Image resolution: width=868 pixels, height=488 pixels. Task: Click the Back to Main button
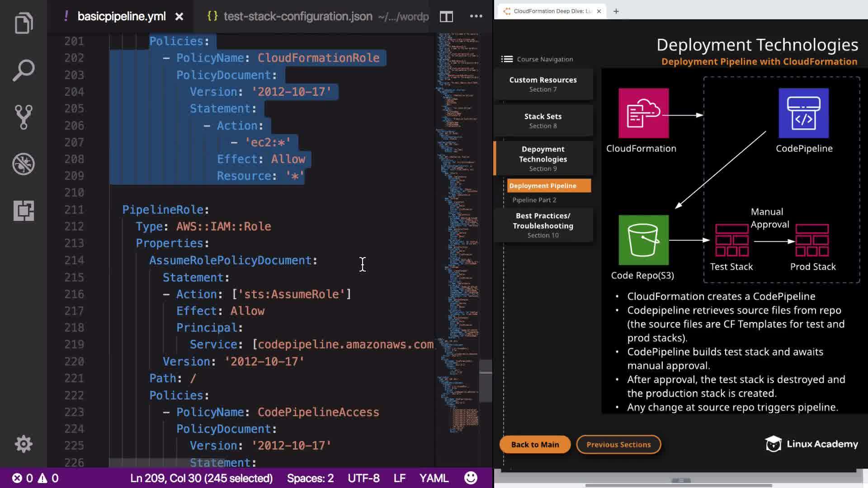point(535,445)
